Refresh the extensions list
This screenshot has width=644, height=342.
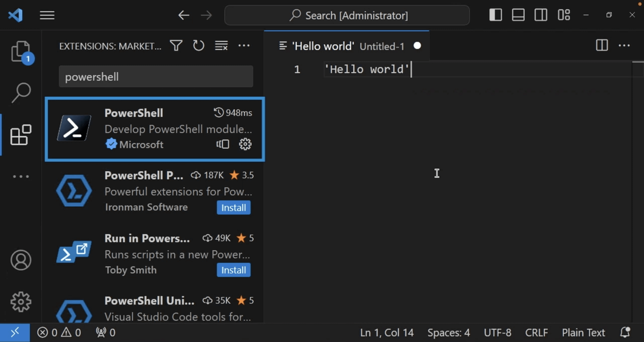click(199, 45)
